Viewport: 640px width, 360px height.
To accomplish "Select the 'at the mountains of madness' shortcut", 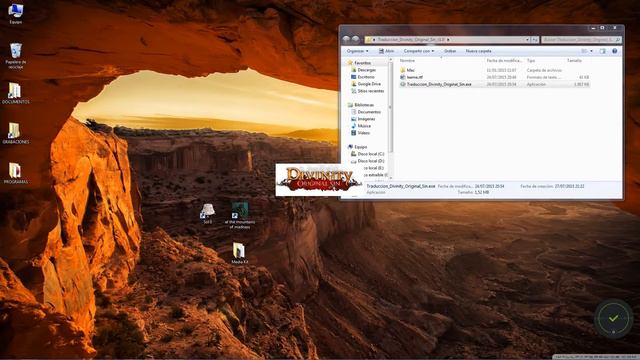I will [240, 215].
